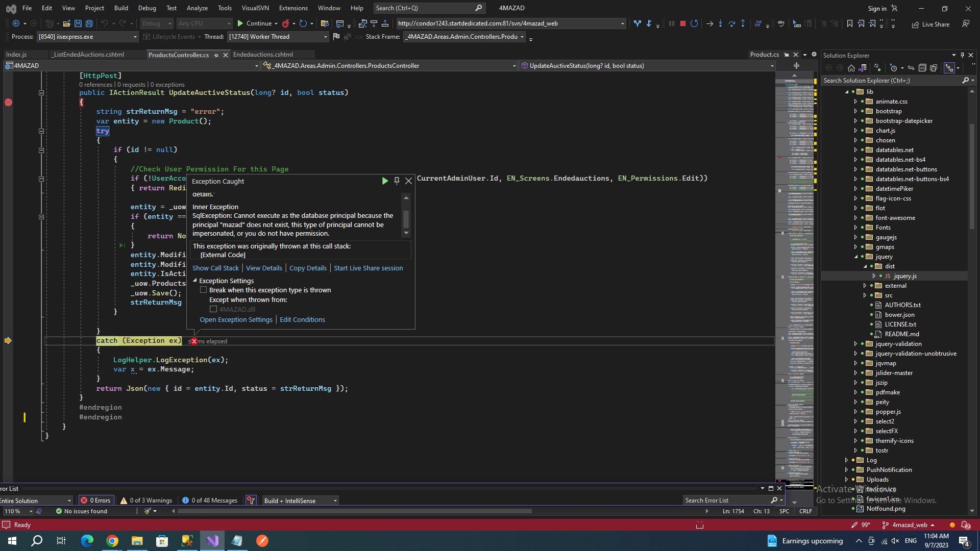Click the Step Over icon
The height and width of the screenshot is (551, 980).
[x=731, y=23]
